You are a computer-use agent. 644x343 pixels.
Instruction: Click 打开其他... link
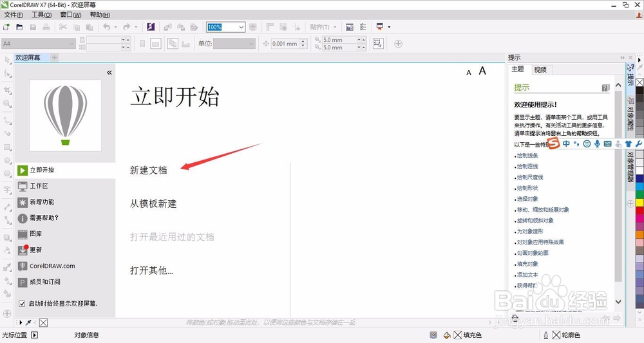coord(151,270)
